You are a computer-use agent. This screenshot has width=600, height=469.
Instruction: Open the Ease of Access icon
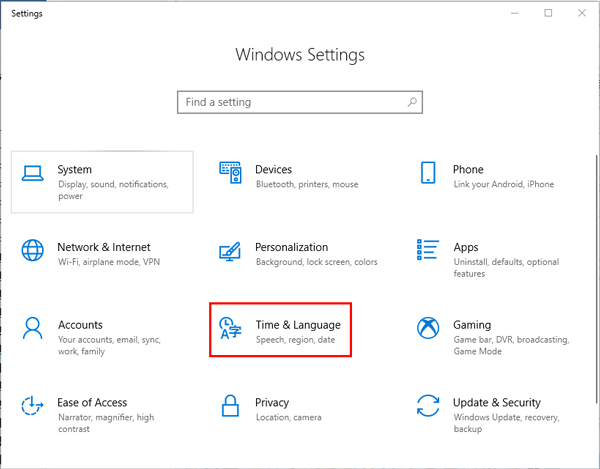point(32,405)
